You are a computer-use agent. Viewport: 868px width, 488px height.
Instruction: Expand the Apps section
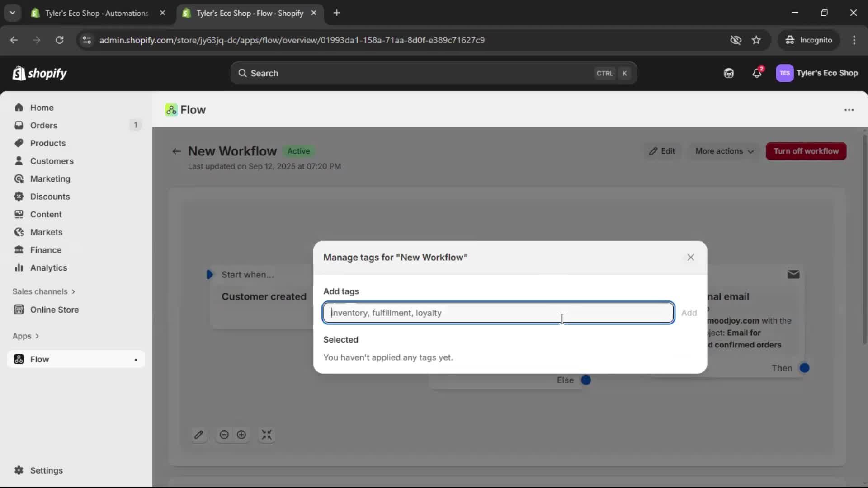pyautogui.click(x=26, y=336)
